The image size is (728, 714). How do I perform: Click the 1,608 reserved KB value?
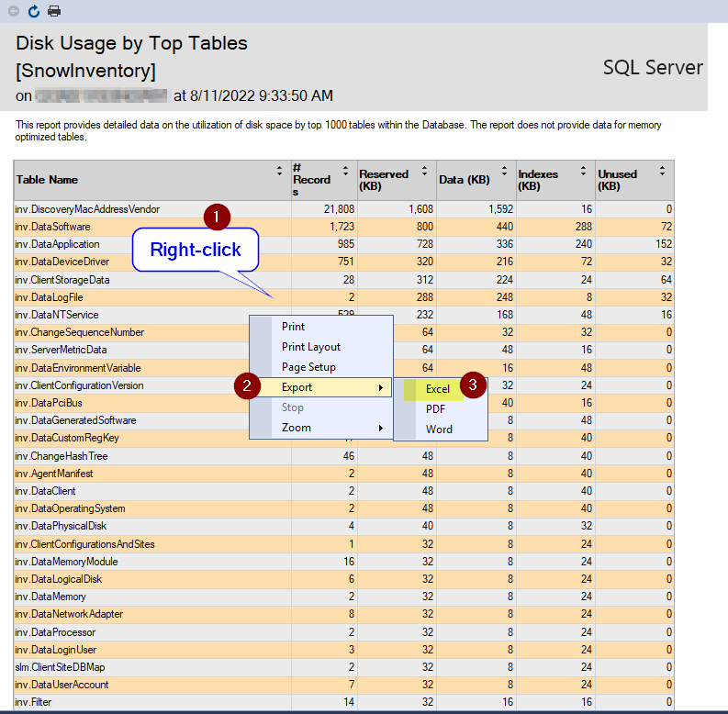[x=420, y=209]
